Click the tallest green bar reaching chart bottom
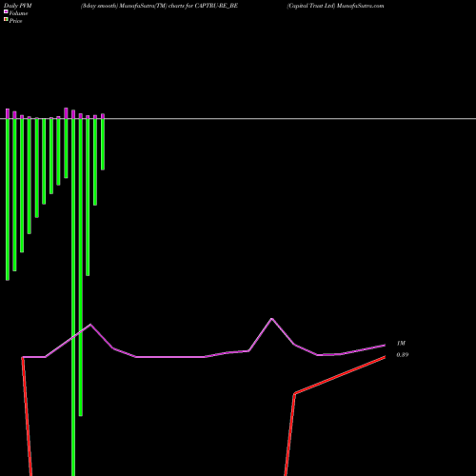The width and height of the screenshot is (476, 476). pyautogui.click(x=73, y=297)
